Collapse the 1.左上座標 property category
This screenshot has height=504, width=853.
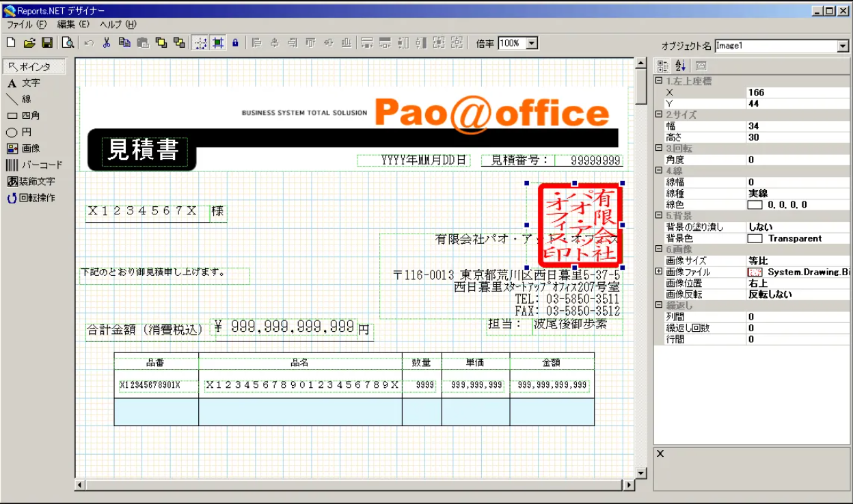coord(659,81)
